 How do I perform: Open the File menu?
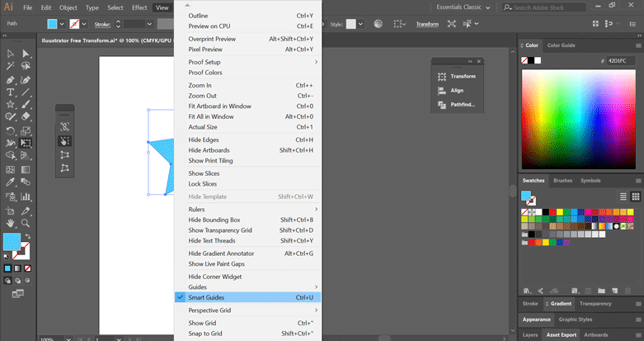27,7
